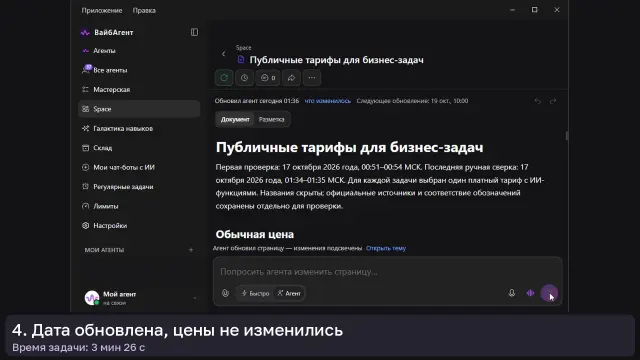Click the document page icon beside title
The image size is (640, 360).
pos(241,60)
